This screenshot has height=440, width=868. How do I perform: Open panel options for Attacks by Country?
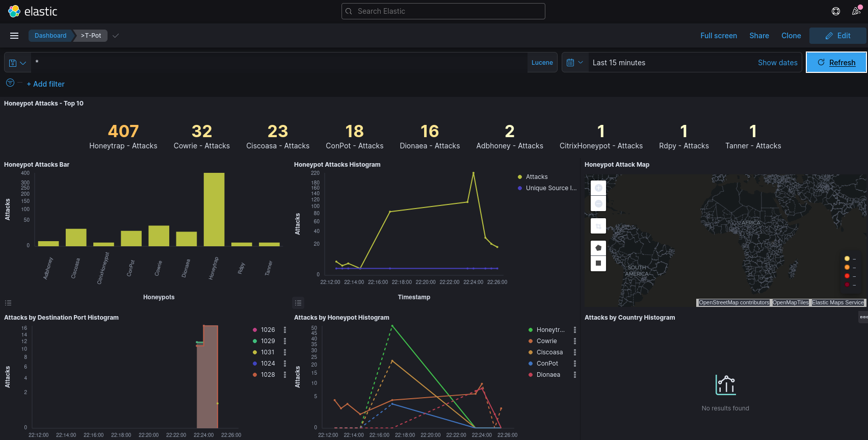click(x=863, y=317)
